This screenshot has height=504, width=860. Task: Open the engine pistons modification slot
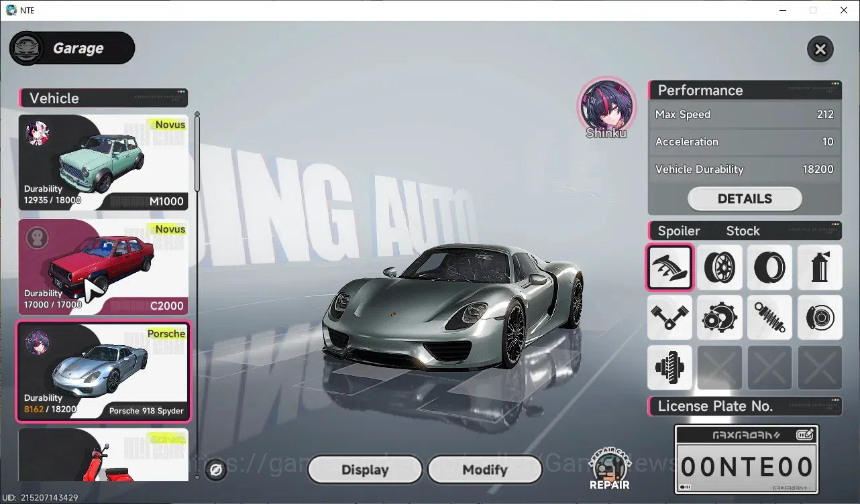(x=669, y=317)
